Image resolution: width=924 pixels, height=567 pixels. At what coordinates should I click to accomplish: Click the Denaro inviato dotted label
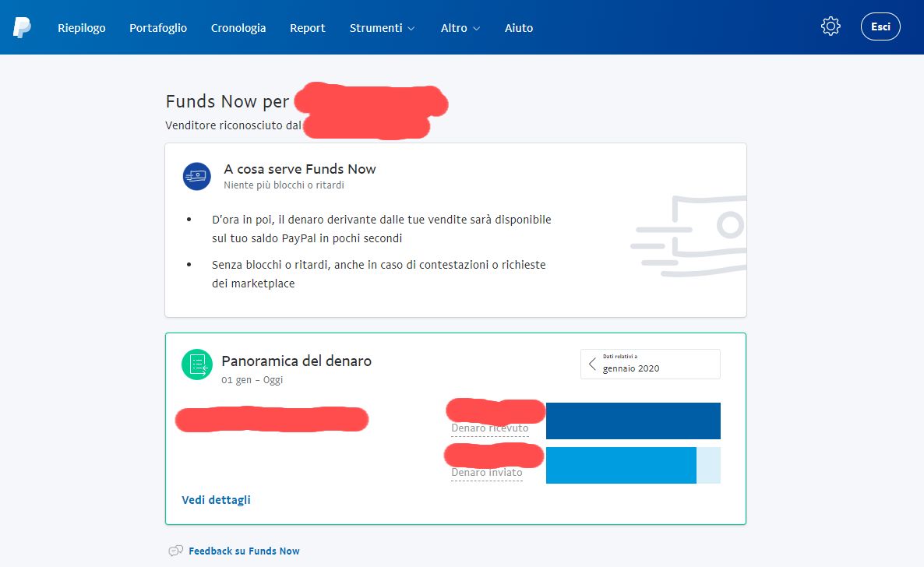(487, 472)
